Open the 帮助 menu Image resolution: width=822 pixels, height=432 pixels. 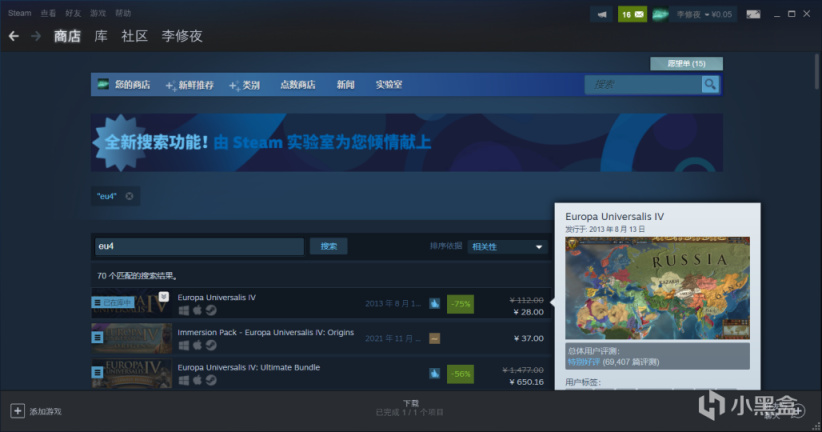pyautogui.click(x=123, y=13)
